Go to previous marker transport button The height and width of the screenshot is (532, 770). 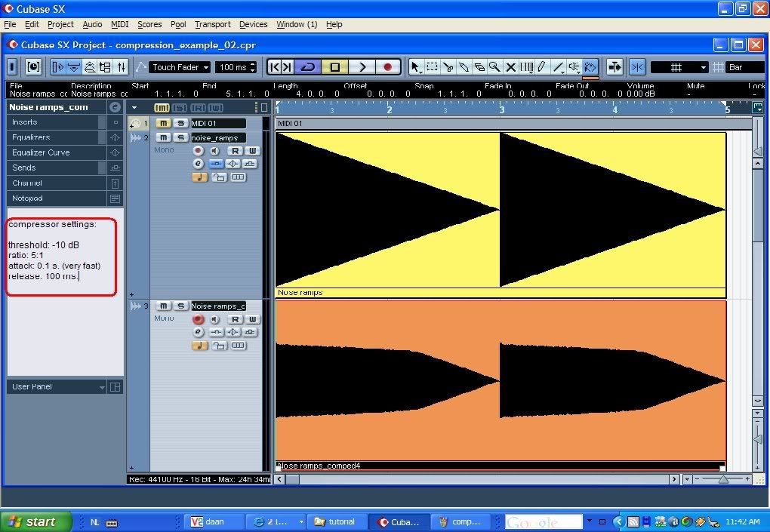click(275, 66)
